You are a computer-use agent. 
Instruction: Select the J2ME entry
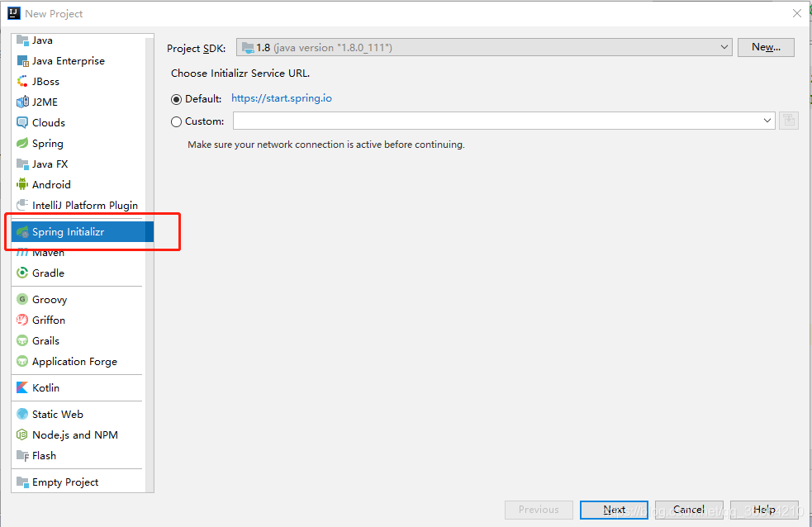[78, 102]
